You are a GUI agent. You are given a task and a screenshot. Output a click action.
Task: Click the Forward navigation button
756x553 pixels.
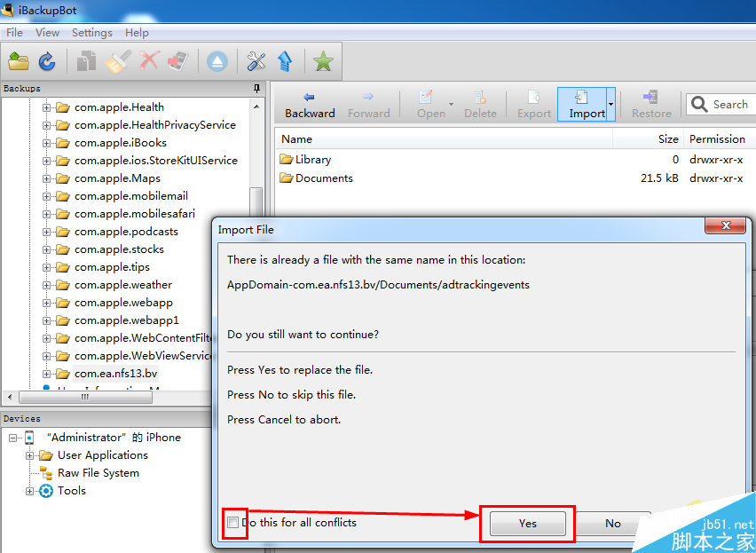point(369,105)
